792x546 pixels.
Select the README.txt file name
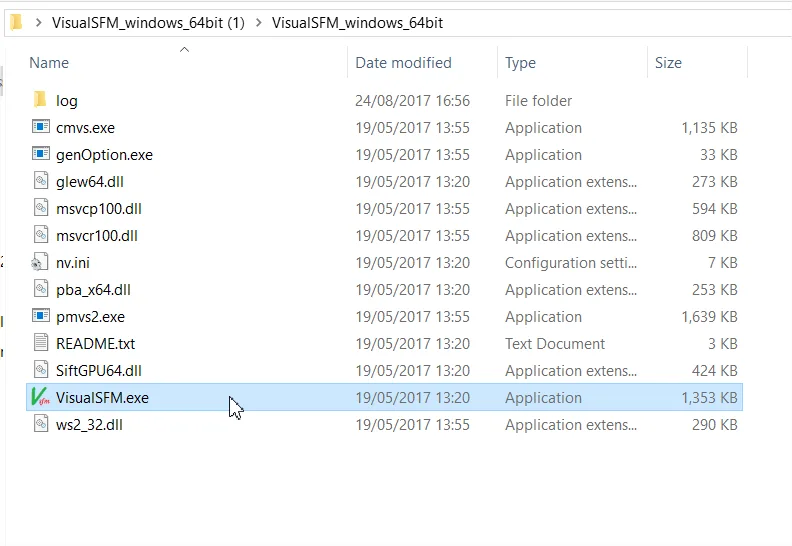tap(95, 344)
